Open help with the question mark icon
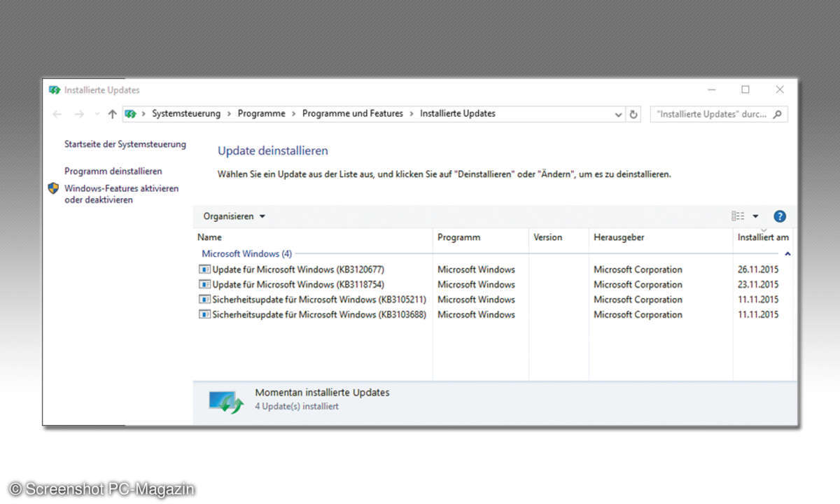Image resolution: width=840 pixels, height=504 pixels. click(x=780, y=216)
